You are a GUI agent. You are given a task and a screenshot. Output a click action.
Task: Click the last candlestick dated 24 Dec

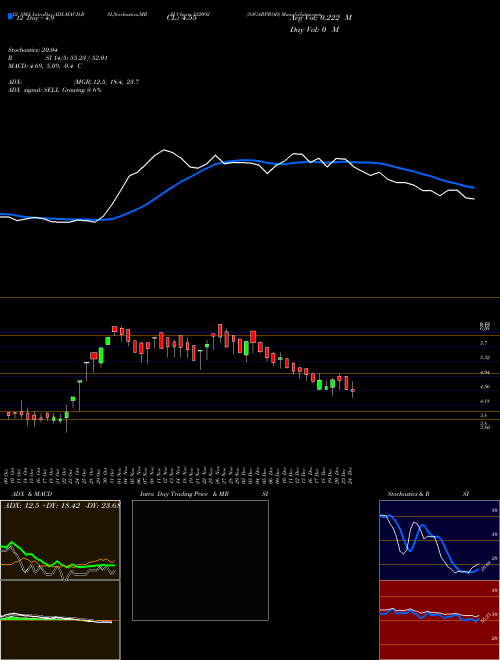(353, 390)
